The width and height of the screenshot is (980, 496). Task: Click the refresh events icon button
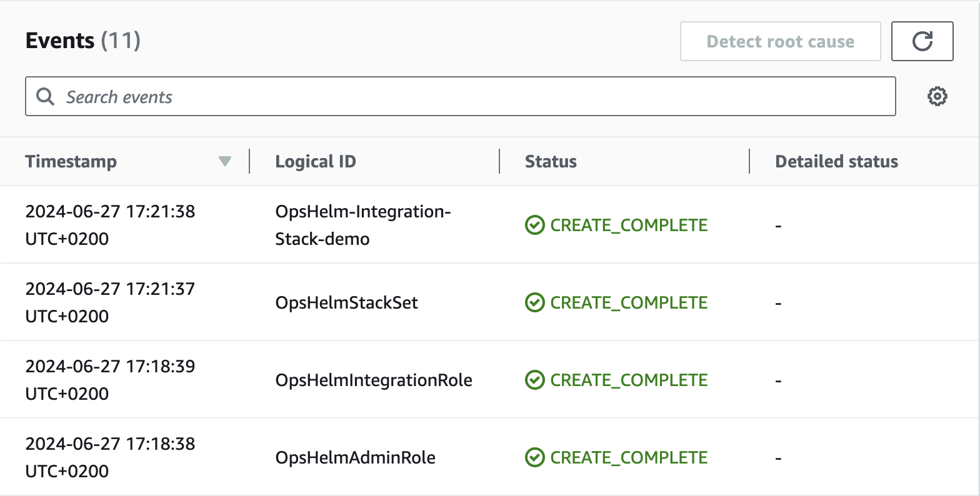point(922,41)
